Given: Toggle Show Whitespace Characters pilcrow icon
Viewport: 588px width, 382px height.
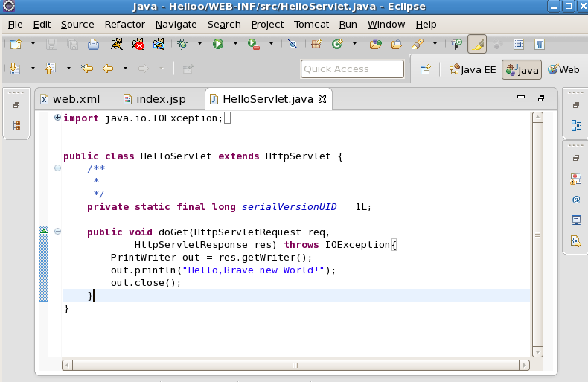Looking at the screenshot, I should [540, 44].
